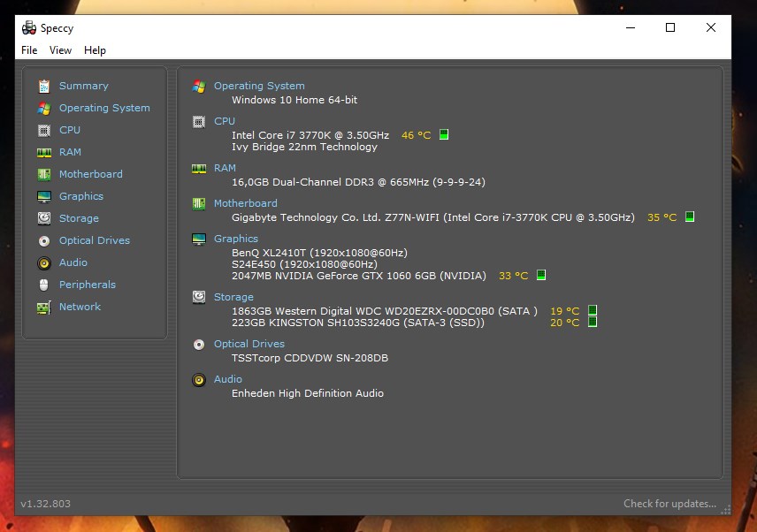757x532 pixels.
Task: Click 'Intel Core i7 3770K @ 3.50GHz' text
Action: 310,135
